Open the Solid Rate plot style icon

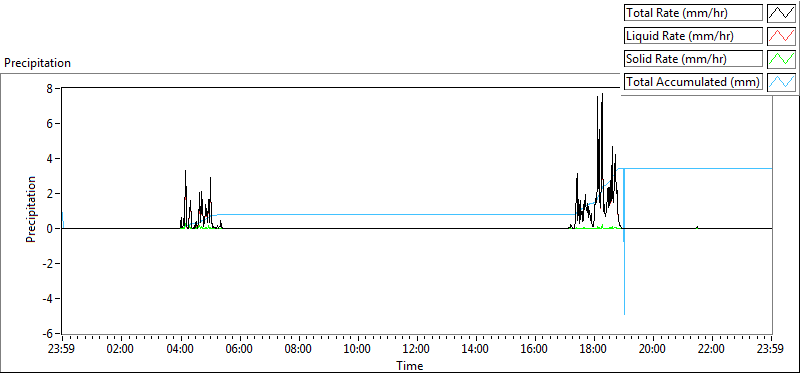coord(782,59)
